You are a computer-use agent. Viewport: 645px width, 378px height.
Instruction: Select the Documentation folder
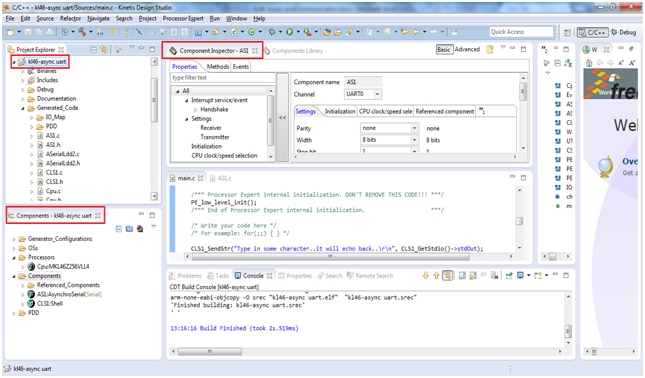click(x=56, y=99)
